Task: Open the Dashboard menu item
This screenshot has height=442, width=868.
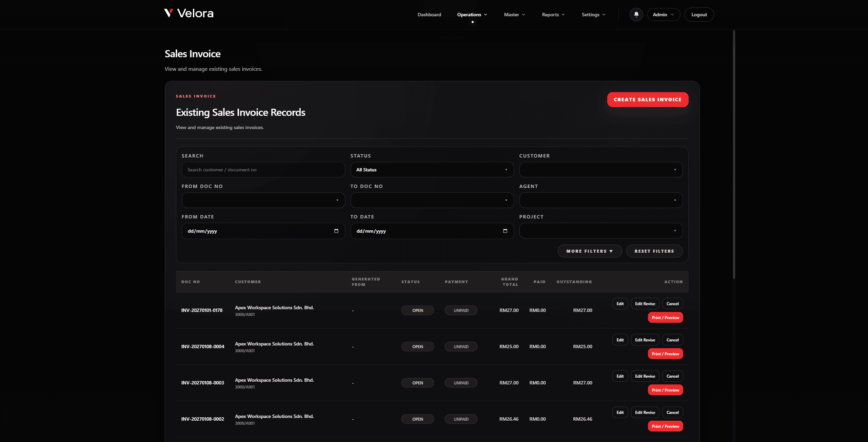Action: pos(429,15)
